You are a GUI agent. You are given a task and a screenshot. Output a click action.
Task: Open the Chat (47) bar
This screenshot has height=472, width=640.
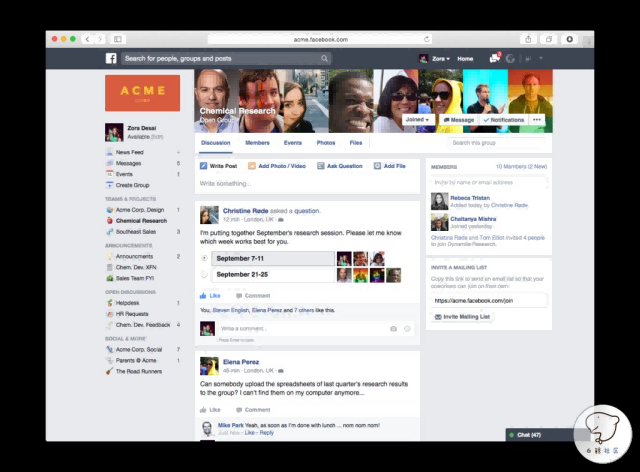[x=529, y=435]
